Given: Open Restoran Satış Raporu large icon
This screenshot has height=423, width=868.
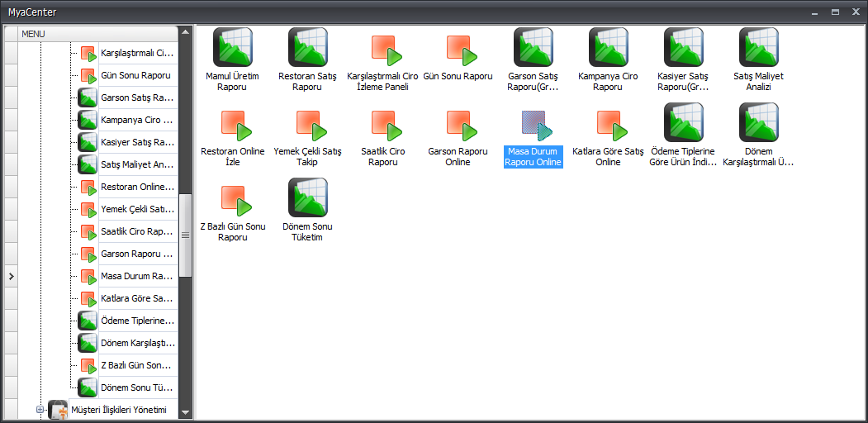Looking at the screenshot, I should [308, 47].
